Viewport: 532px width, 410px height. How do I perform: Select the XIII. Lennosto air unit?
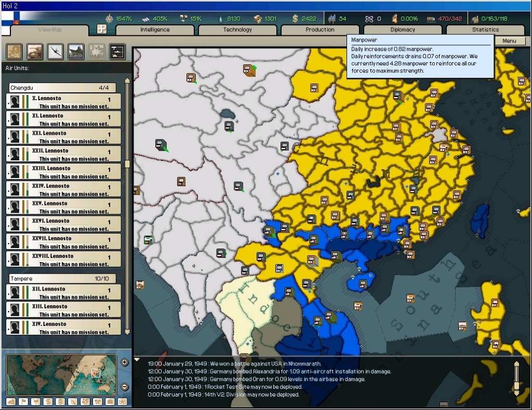tap(63, 310)
